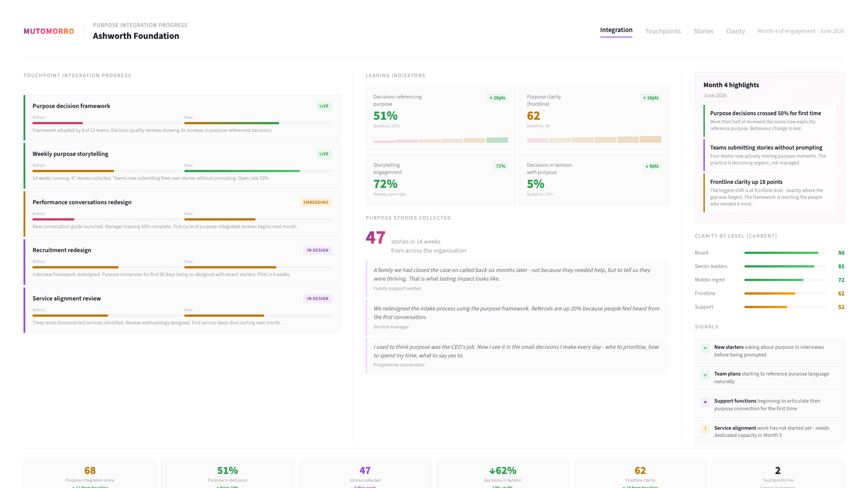This screenshot has width=868, height=488.
Task: Click the green up-arrow icon beside New starters signal
Action: click(705, 348)
